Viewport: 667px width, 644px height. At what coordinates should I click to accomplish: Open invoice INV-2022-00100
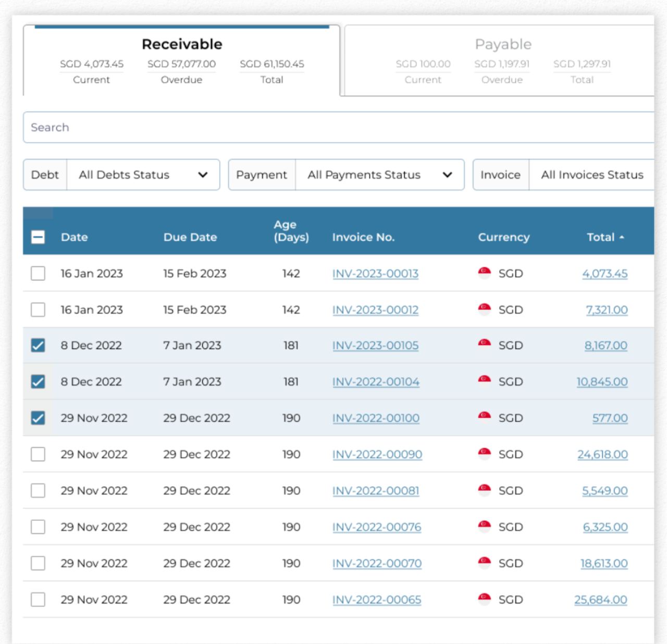[x=376, y=418]
